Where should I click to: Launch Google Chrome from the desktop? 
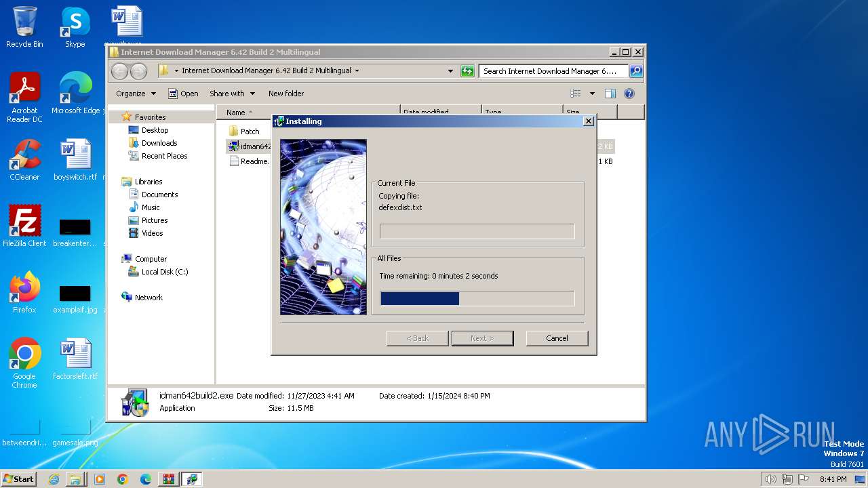(24, 363)
